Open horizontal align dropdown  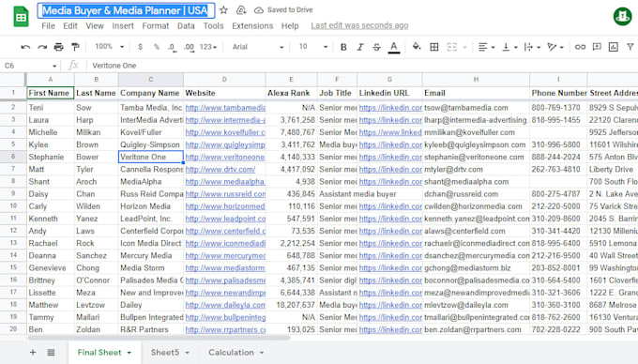pos(486,47)
